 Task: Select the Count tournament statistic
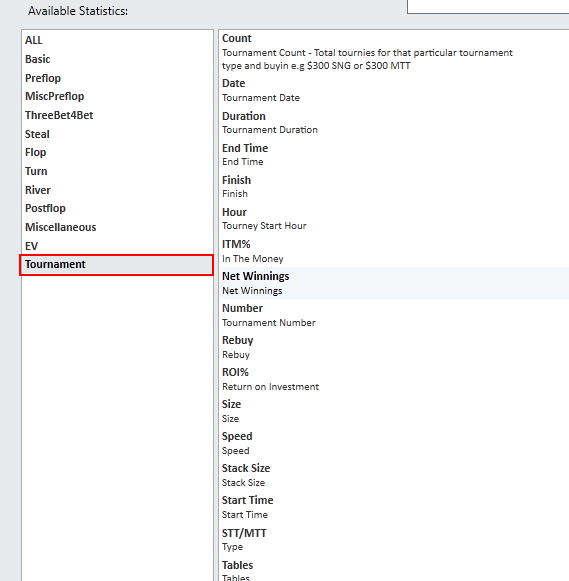click(x=394, y=52)
